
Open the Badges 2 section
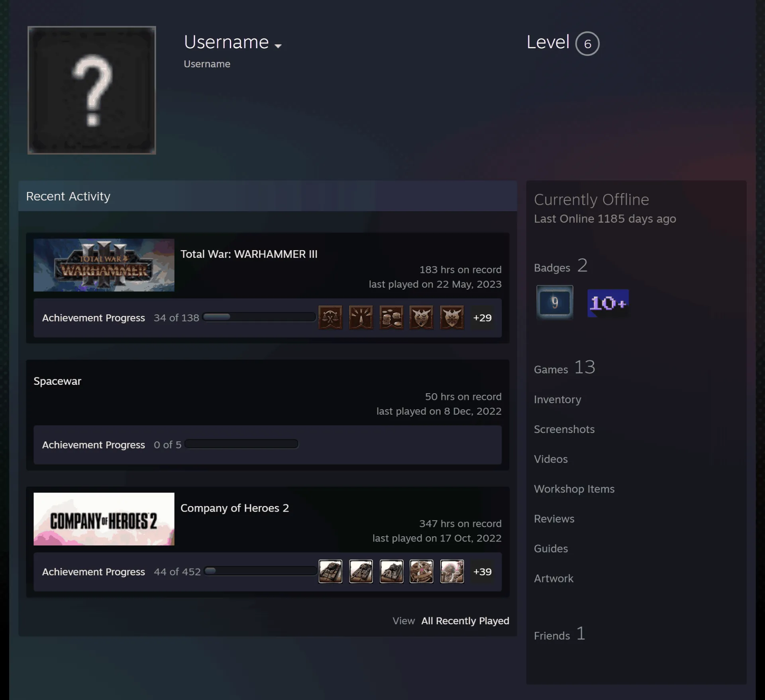point(561,266)
